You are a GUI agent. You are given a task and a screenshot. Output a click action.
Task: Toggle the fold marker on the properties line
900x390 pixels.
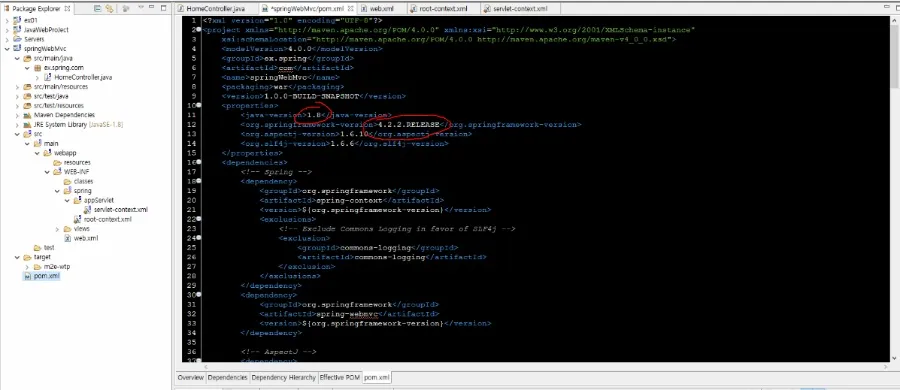click(199, 106)
